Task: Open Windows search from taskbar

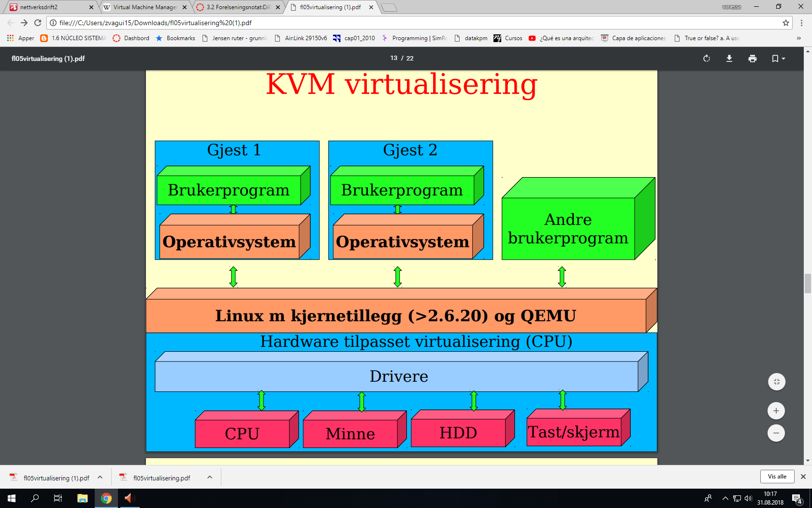Action: [35, 498]
